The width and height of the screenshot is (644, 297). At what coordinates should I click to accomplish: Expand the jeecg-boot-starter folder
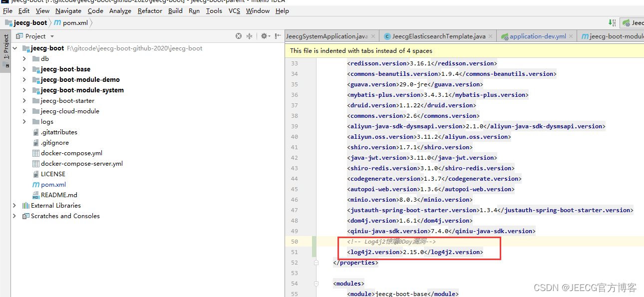[x=24, y=101]
